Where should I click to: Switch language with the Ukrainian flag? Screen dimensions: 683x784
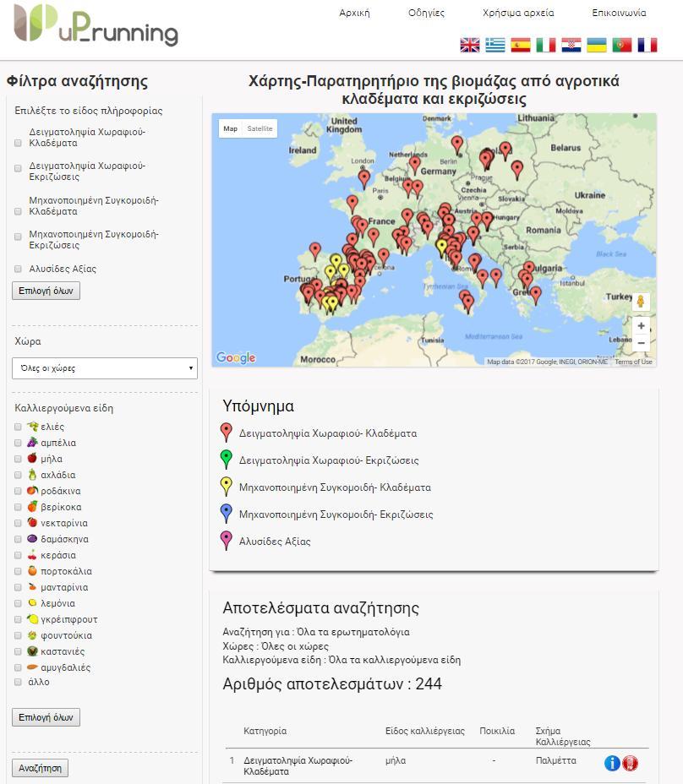pyautogui.click(x=597, y=45)
